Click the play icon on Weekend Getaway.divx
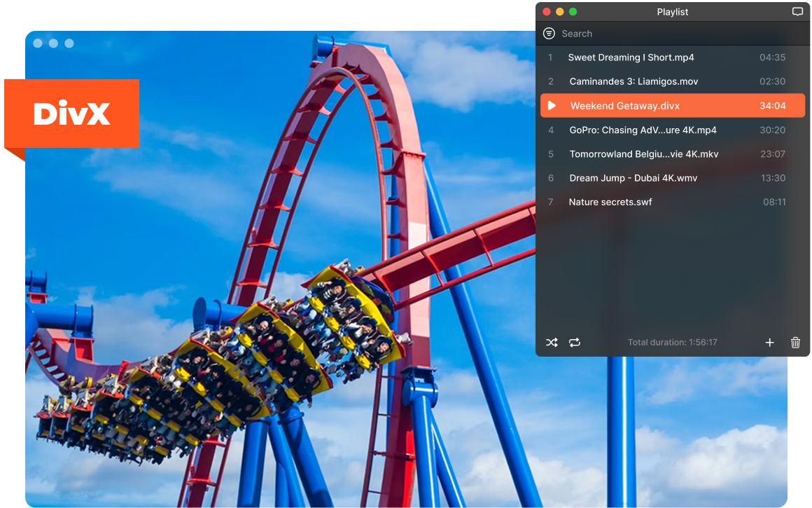Viewport: 812px width, 508px height. (x=552, y=106)
